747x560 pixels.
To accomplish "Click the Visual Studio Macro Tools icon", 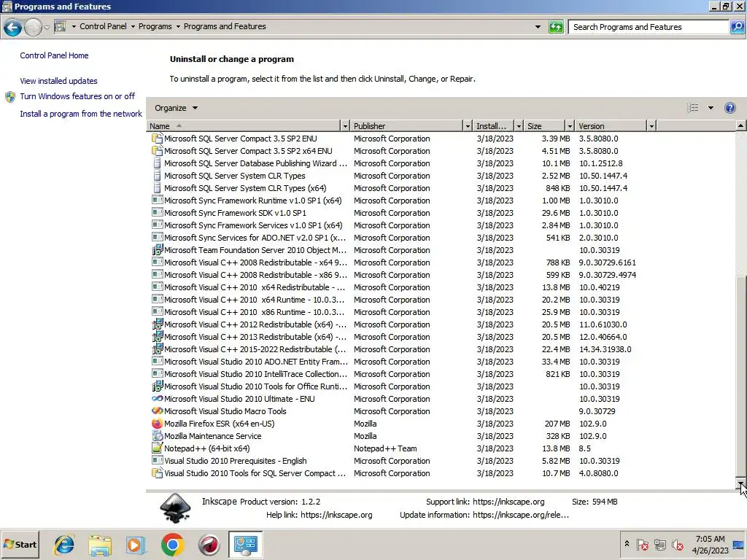I will tap(157, 411).
